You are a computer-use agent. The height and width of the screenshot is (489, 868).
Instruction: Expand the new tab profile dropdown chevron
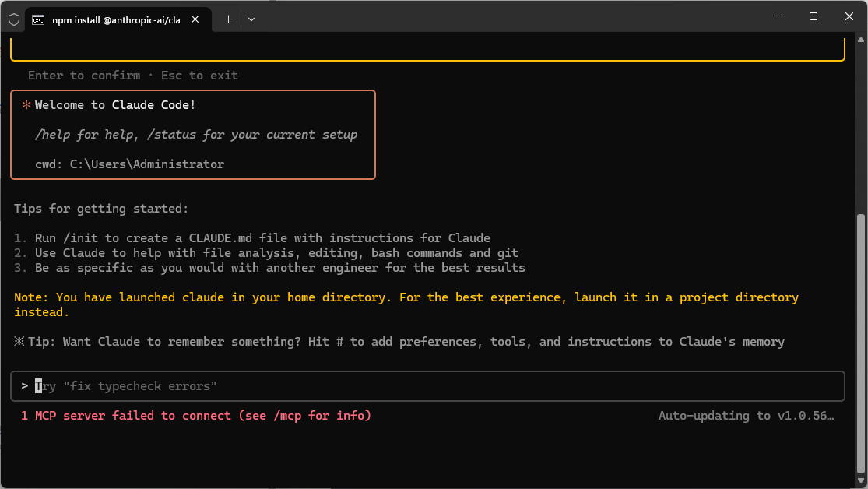coord(251,19)
